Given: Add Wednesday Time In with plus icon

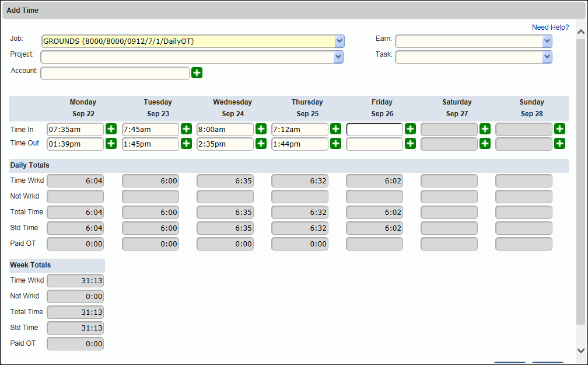Looking at the screenshot, I should (x=261, y=129).
